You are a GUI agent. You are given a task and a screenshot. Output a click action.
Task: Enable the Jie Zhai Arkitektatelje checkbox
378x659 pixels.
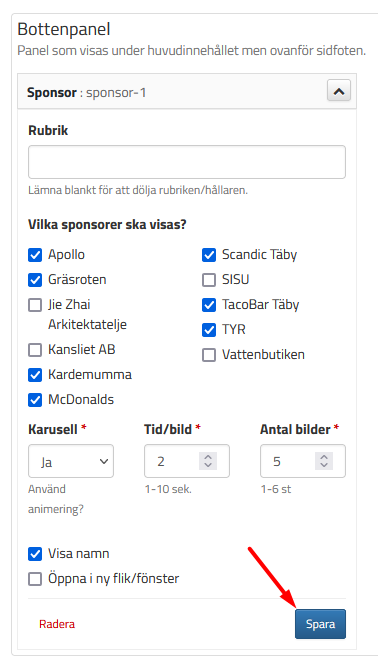tap(35, 305)
